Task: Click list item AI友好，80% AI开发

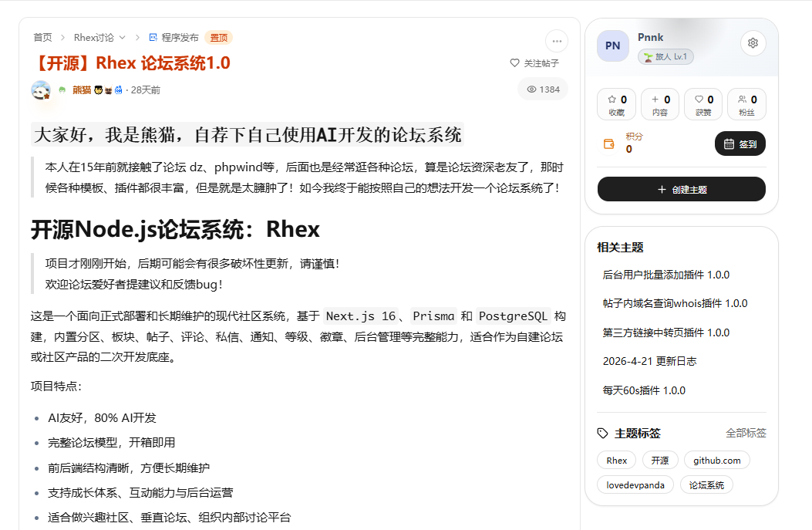Action: (x=102, y=418)
